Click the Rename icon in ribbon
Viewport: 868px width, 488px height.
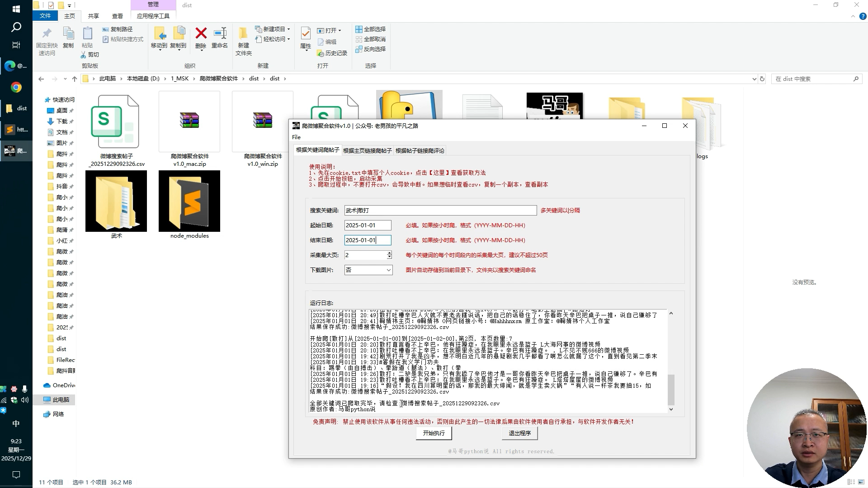(x=220, y=33)
